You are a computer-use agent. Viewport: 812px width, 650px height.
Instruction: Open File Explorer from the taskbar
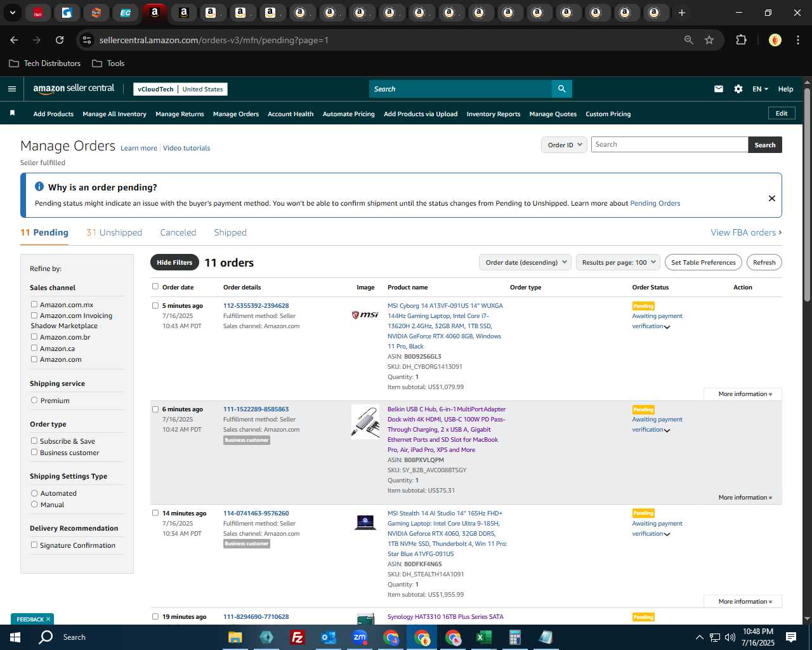[235, 637]
